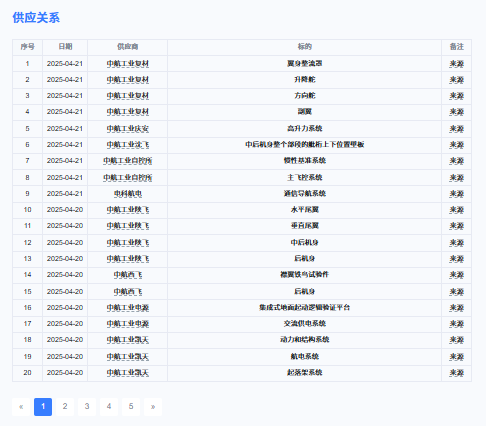The height and width of the screenshot is (426, 486).
Task: Go to pagination page 3
Action: click(x=87, y=407)
